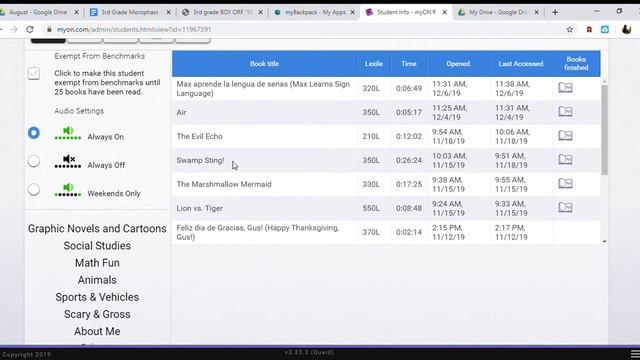640x360 pixels.
Task: Close the Student Info - myON tab
Action: tap(444, 12)
